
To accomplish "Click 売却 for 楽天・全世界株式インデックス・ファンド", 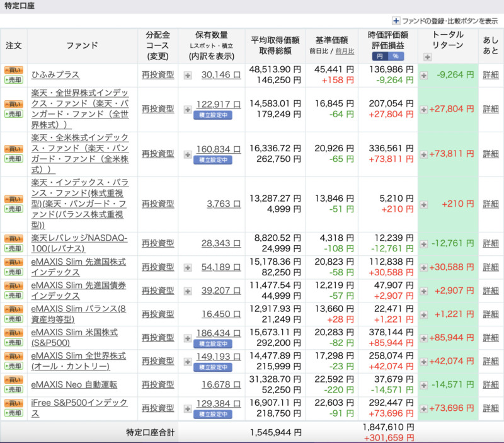I will 14,114.
